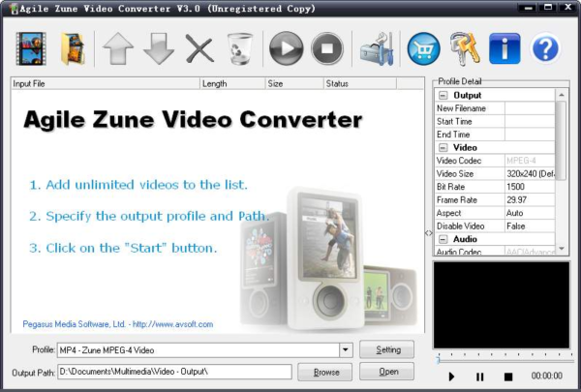Click the Remove (X) icon
Screen dimensions: 581x392
coord(199,48)
